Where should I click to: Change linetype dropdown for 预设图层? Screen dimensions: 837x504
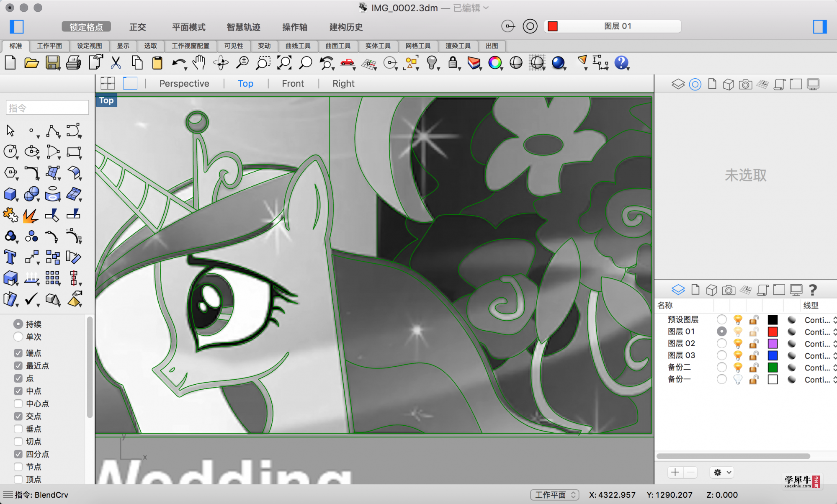pyautogui.click(x=819, y=320)
